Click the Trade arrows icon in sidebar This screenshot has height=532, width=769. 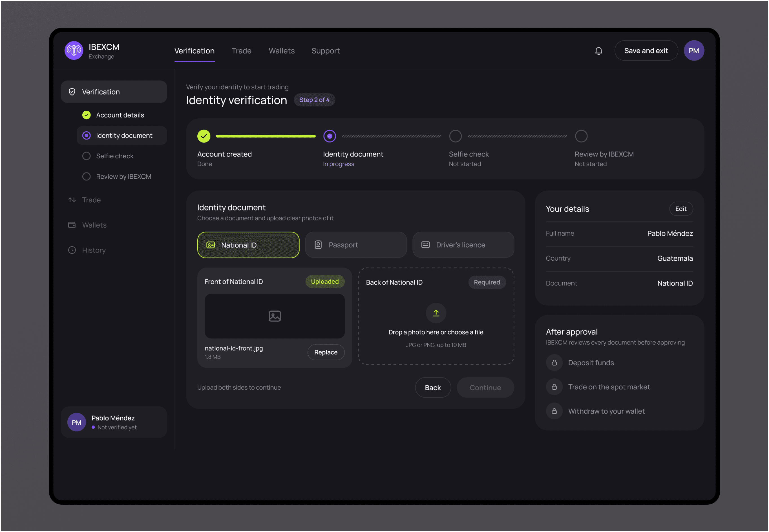(x=72, y=200)
